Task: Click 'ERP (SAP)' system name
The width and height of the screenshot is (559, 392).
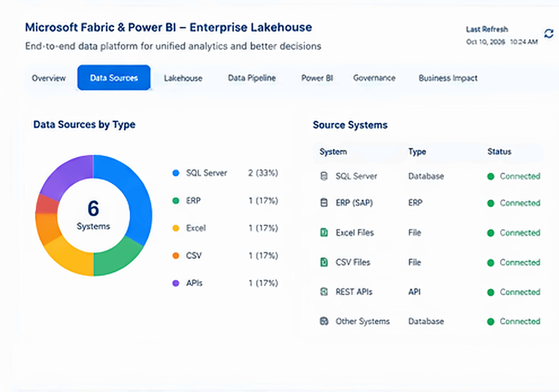Action: click(x=354, y=203)
